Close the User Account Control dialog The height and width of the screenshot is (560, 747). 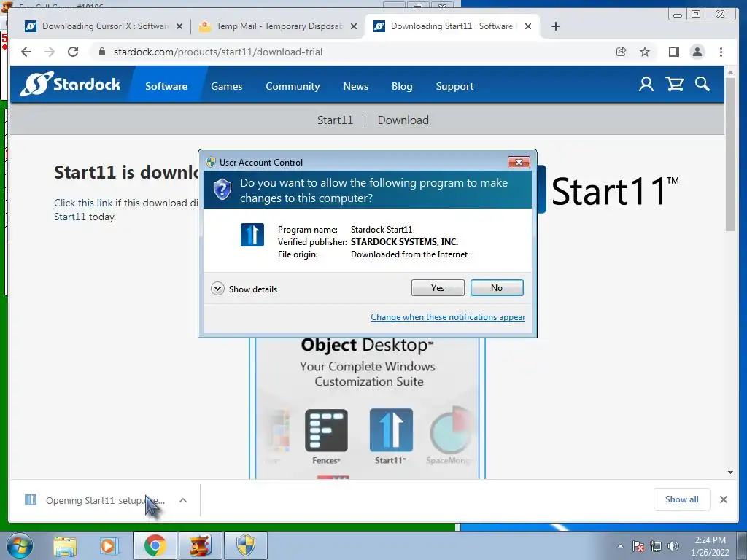pyautogui.click(x=519, y=163)
